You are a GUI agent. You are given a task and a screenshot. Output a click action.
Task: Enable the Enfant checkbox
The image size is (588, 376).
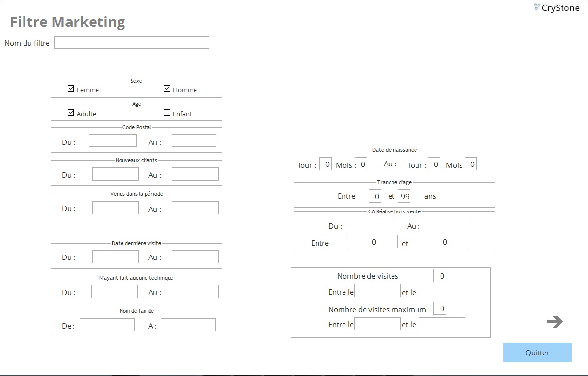tap(167, 113)
